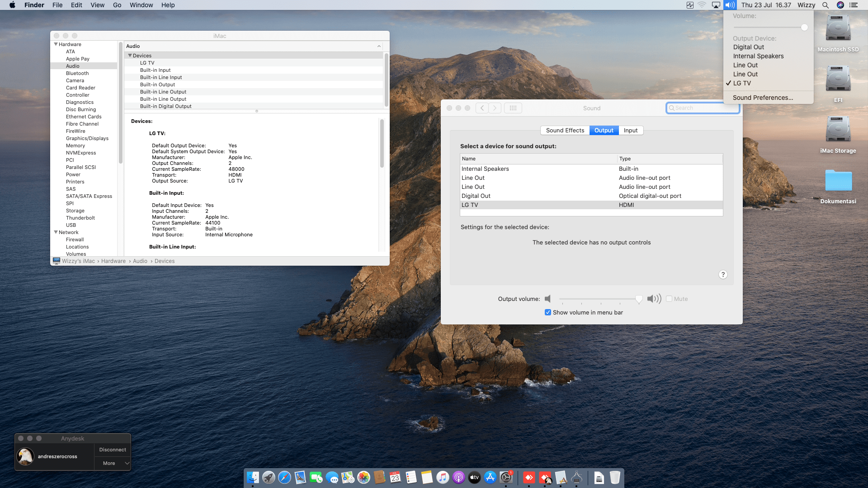Select the Output tab
Image resolution: width=868 pixels, height=488 pixels.
[604, 130]
